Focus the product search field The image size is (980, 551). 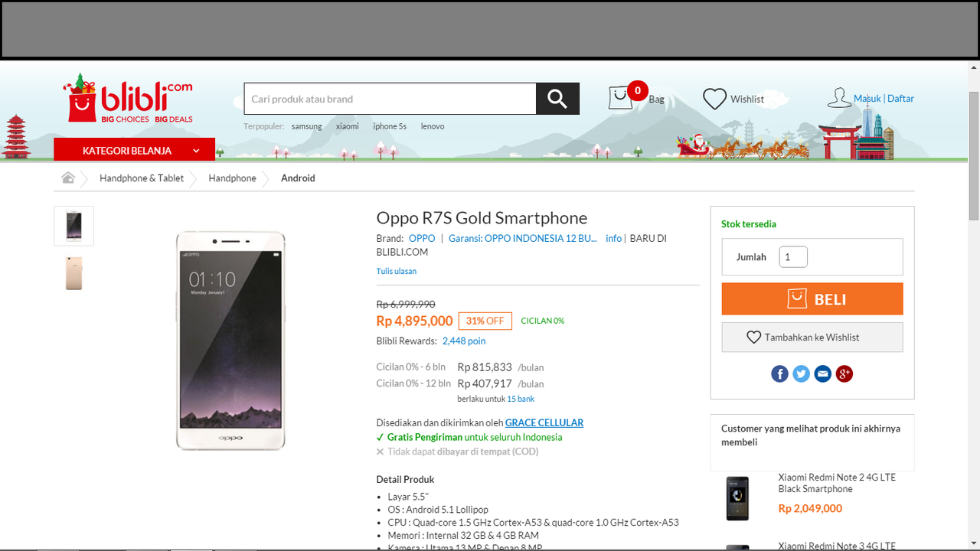(x=390, y=99)
